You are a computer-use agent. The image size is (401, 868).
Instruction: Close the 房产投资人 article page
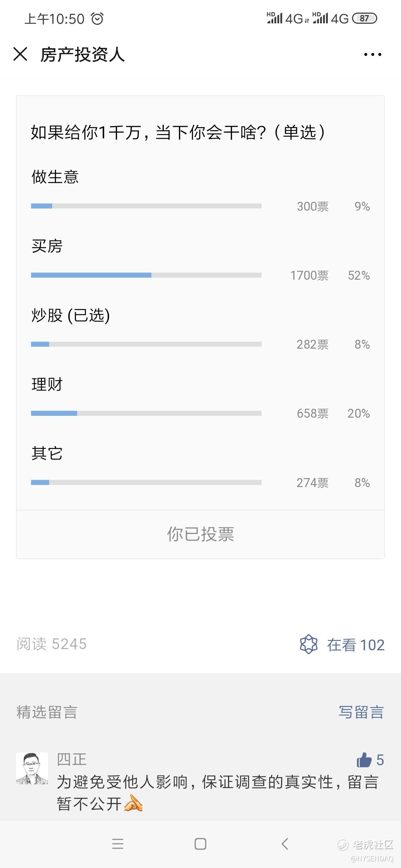tap(20, 54)
